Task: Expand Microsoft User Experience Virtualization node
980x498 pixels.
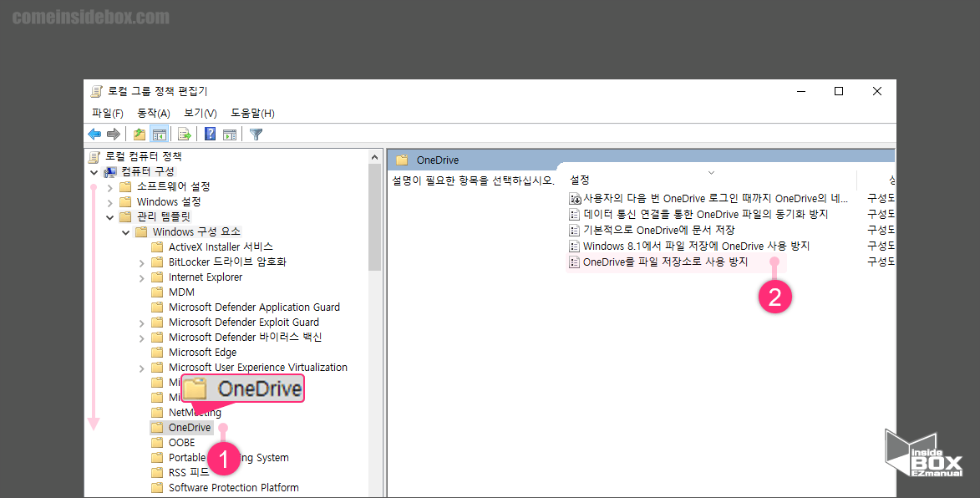Action: tap(142, 368)
